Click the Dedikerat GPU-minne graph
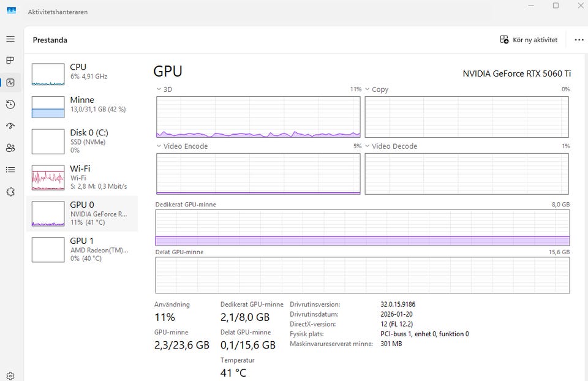588x381 pixels. tap(362, 228)
